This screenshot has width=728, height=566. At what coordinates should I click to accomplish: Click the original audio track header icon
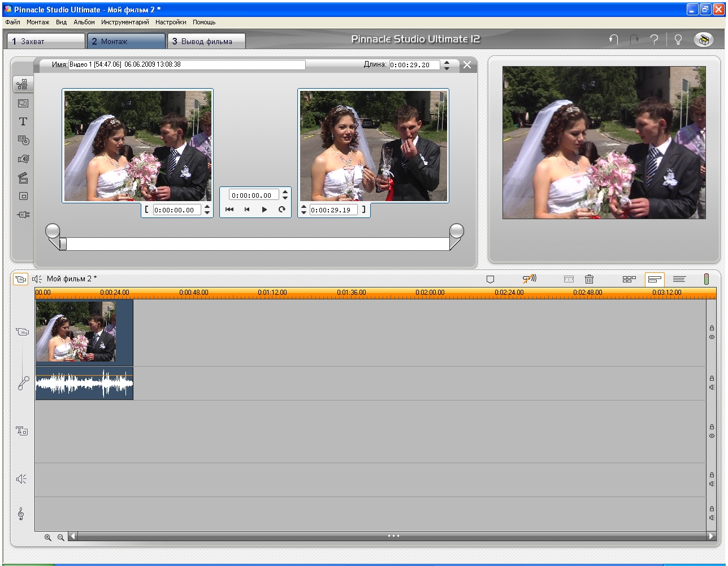(x=23, y=384)
